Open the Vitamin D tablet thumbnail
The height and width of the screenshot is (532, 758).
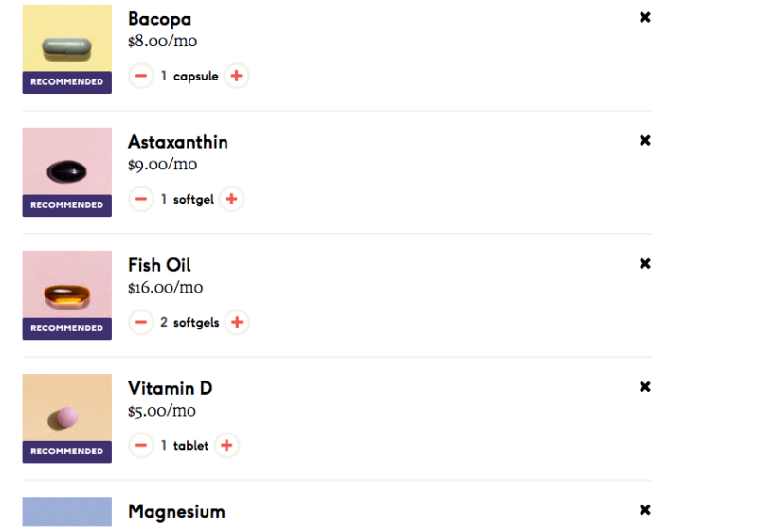pyautogui.click(x=66, y=418)
